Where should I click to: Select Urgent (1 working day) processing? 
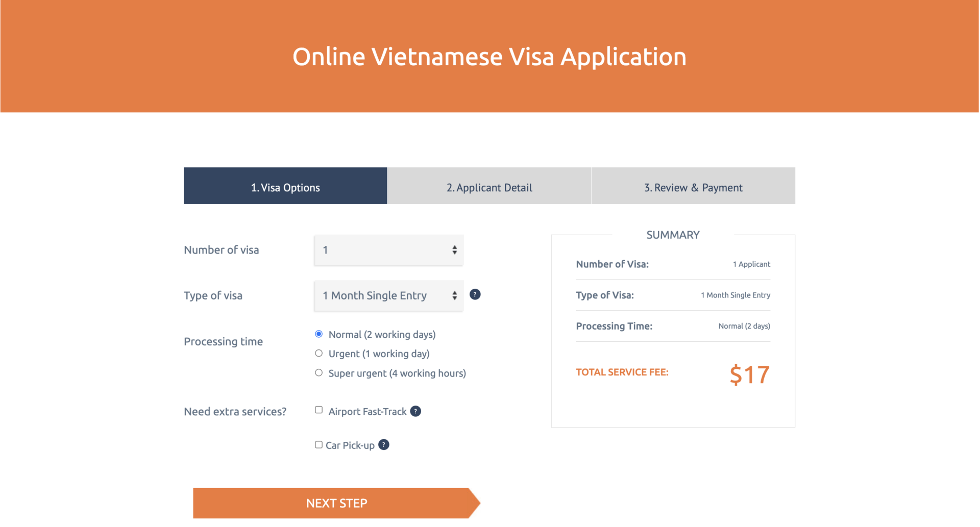coord(319,354)
